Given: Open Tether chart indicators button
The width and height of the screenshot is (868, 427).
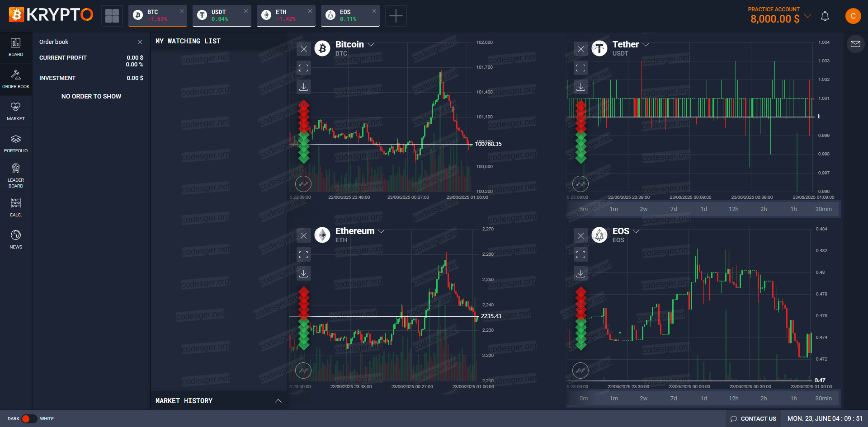Looking at the screenshot, I should (x=580, y=184).
